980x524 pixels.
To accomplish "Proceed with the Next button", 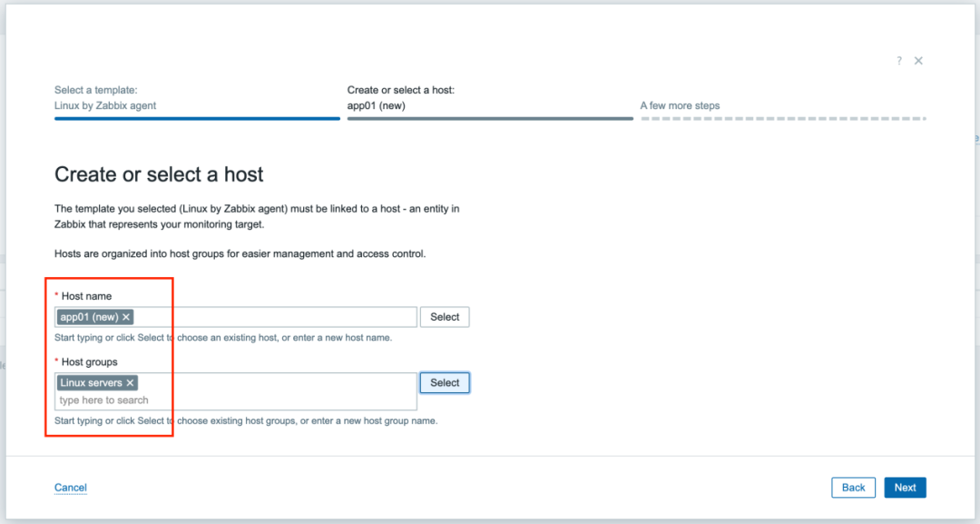I will pos(905,488).
